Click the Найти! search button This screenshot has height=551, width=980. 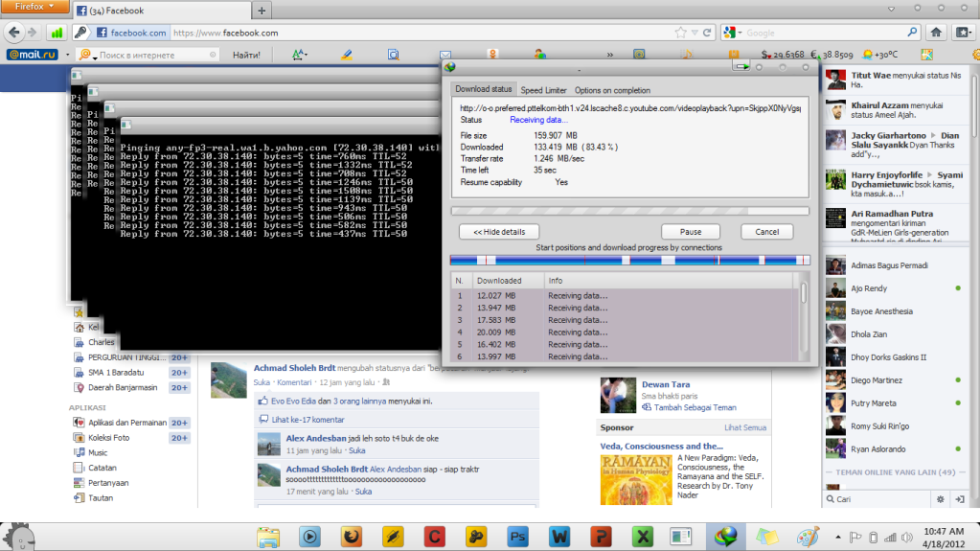point(246,55)
